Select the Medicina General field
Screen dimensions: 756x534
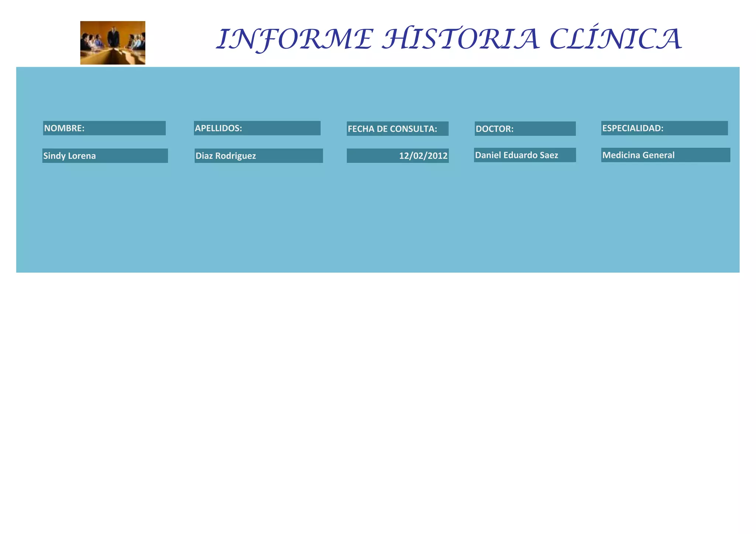pos(665,155)
